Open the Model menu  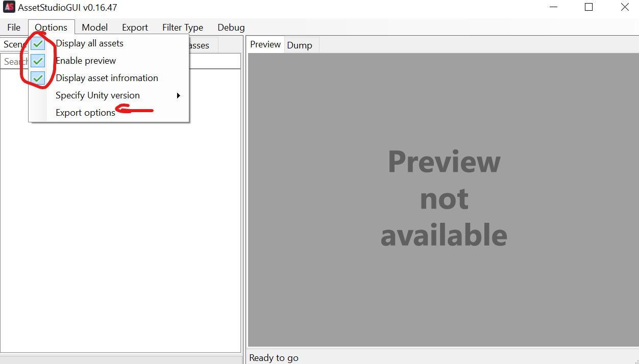click(x=94, y=28)
